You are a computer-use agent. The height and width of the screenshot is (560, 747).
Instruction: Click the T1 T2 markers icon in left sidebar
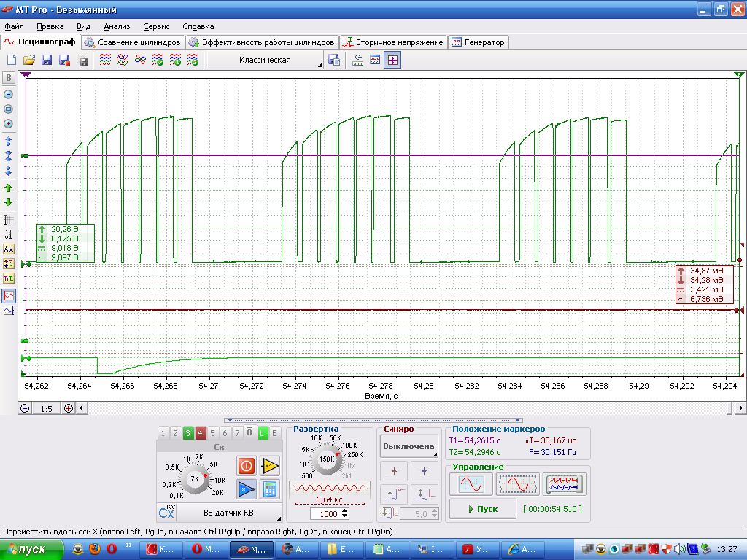pyautogui.click(x=9, y=279)
